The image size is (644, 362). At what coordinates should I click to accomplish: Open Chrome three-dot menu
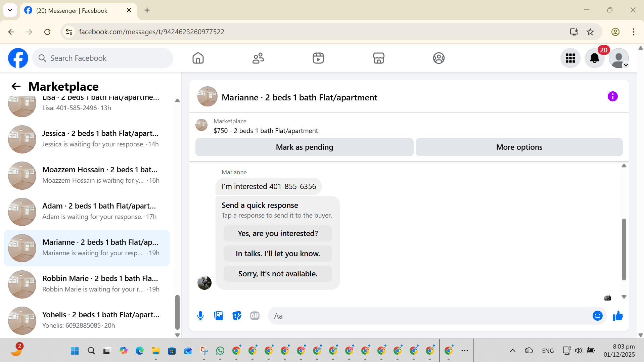click(x=634, y=32)
